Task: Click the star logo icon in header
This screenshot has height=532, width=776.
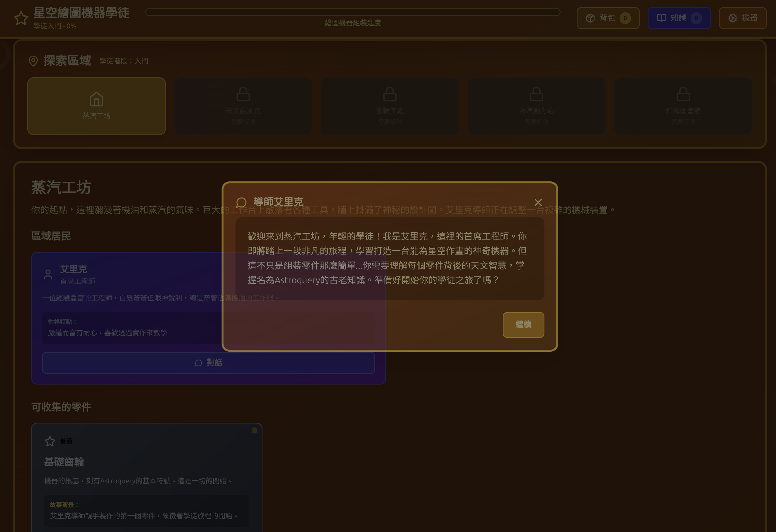Action: 21,18
